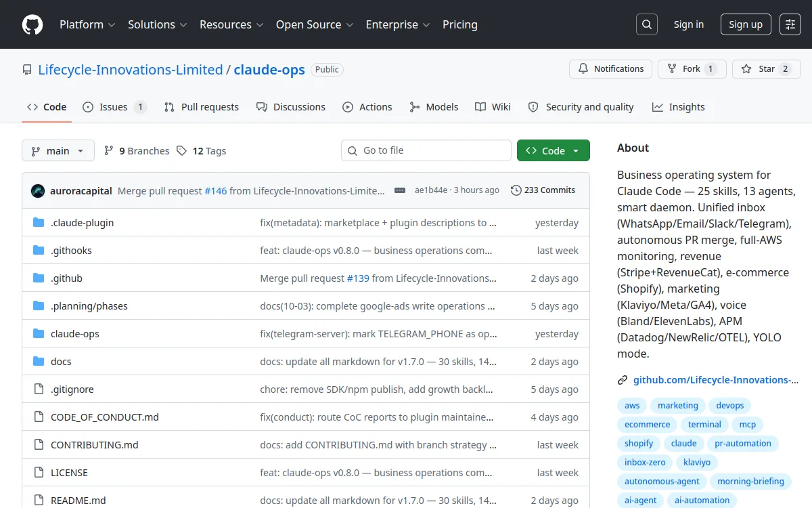Star the claude-ops repository
Screen dimensions: 812x508
pyautogui.click(x=767, y=69)
